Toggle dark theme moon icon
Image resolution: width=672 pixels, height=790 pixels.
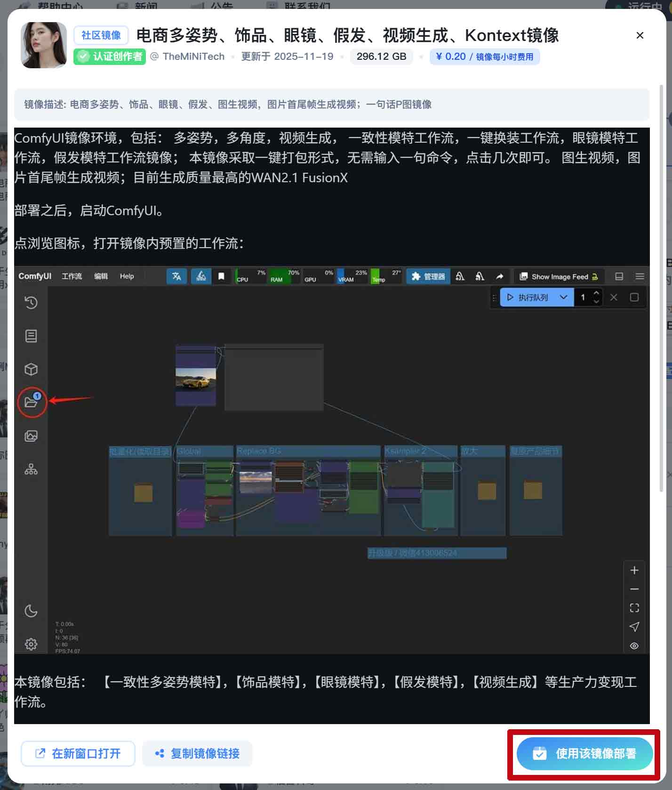31,611
